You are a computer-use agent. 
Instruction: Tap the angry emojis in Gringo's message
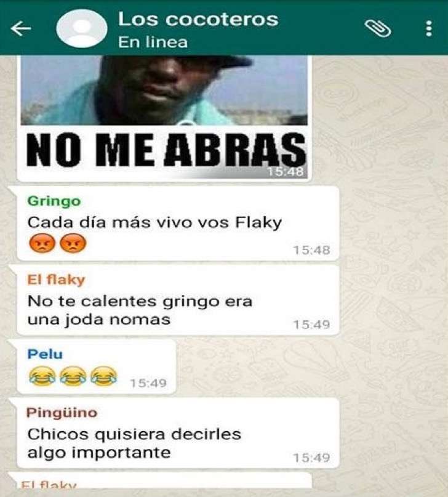coord(57,243)
